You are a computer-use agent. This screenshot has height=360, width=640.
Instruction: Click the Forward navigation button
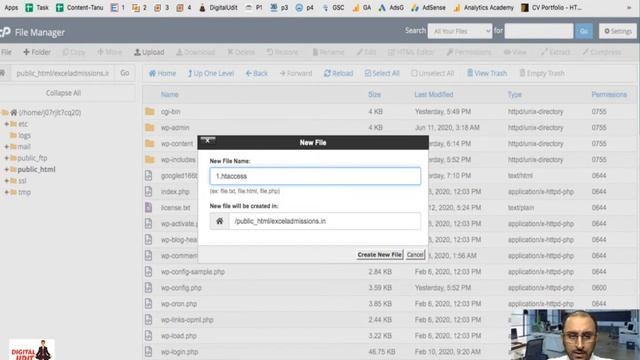(x=296, y=73)
